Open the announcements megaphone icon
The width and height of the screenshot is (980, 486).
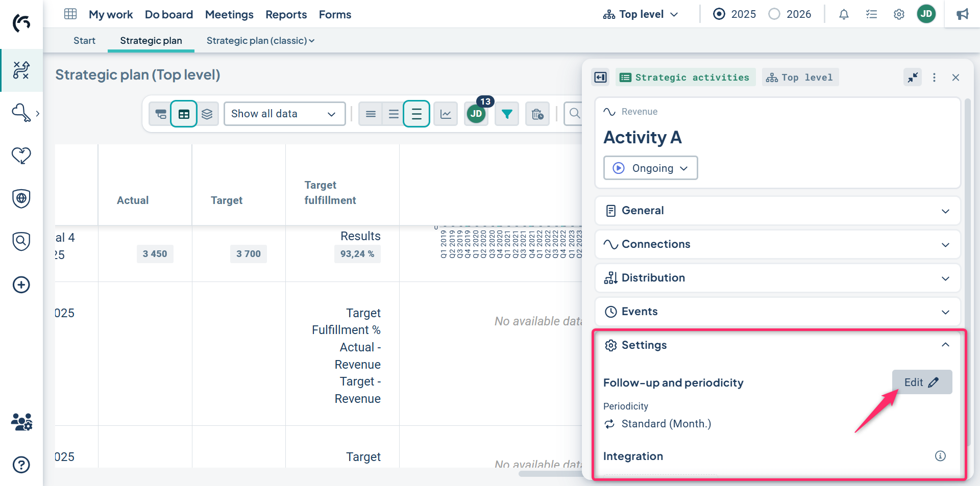962,14
